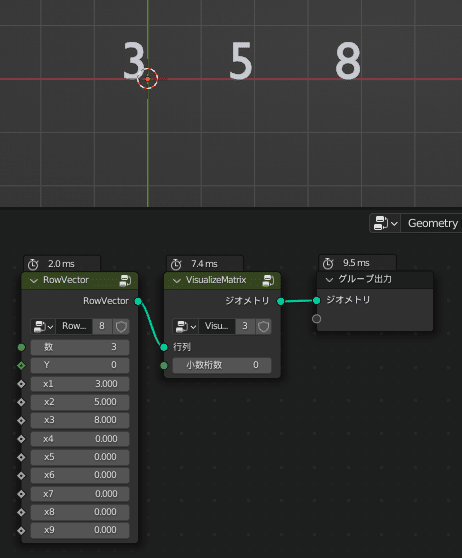Viewport: 462px width, 558px height.
Task: Click the empty socket on グループ出力 node
Action: [316, 319]
